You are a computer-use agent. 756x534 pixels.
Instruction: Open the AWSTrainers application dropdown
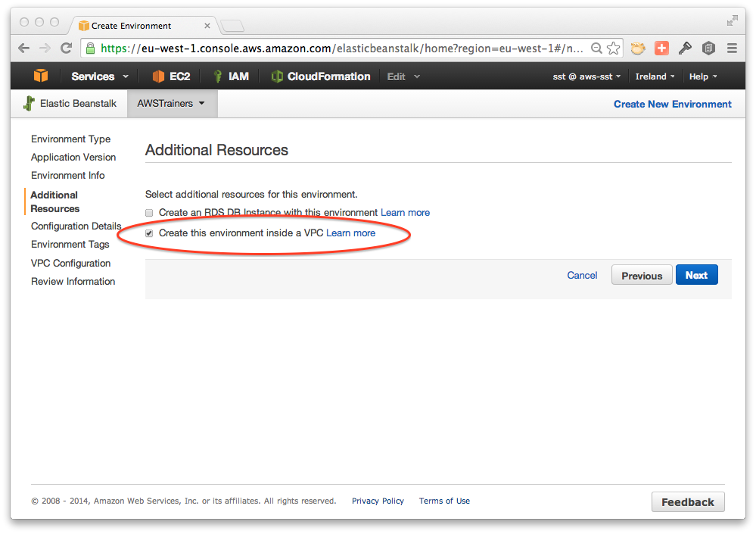point(172,103)
